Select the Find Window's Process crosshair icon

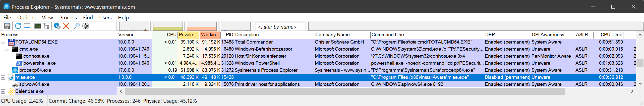point(86,26)
